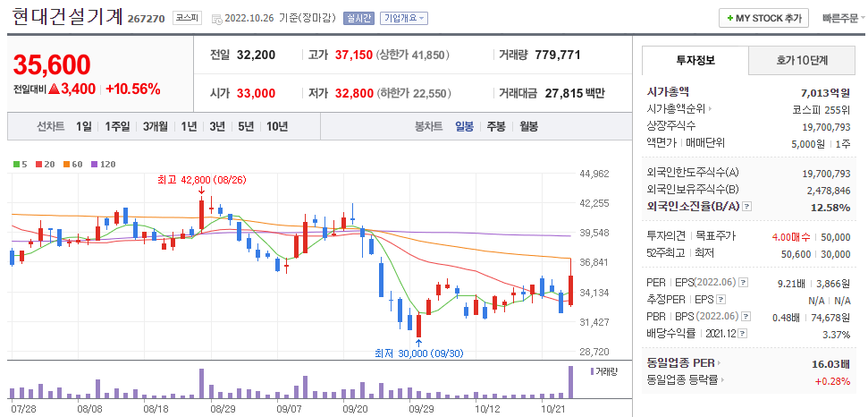Click 시가 value 33,000
This screenshot has width=868, height=417.
(x=256, y=94)
